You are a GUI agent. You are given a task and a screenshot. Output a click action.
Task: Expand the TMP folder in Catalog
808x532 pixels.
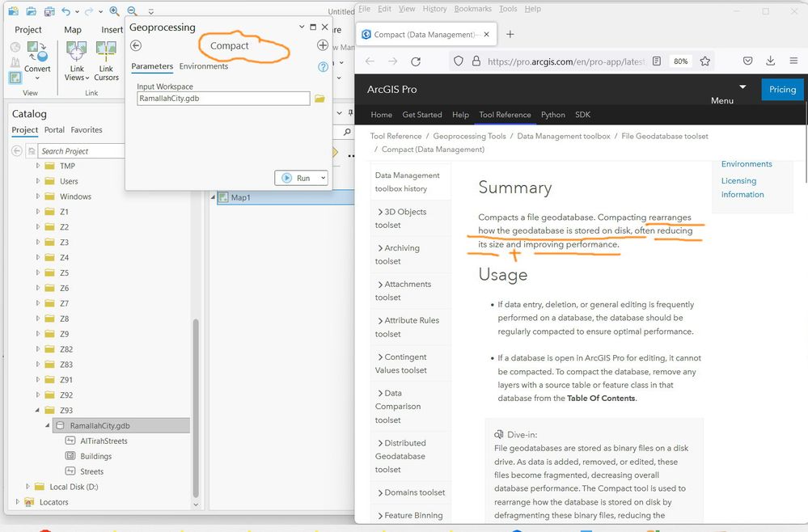click(x=38, y=166)
